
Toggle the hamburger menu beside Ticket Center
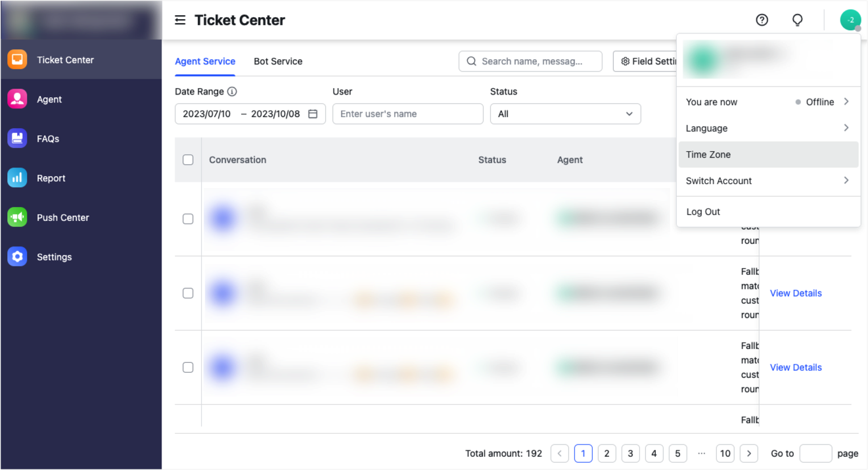click(x=180, y=20)
